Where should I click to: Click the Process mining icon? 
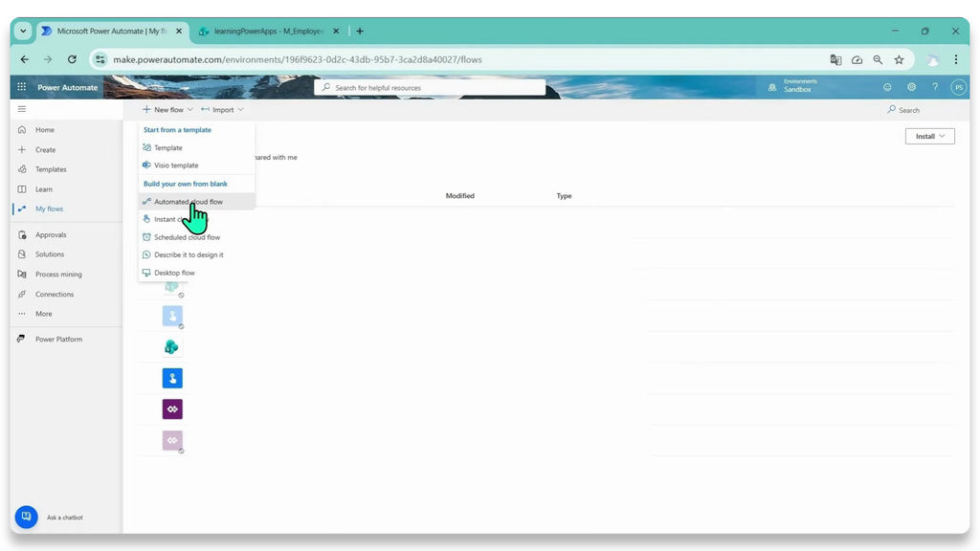[x=22, y=275]
